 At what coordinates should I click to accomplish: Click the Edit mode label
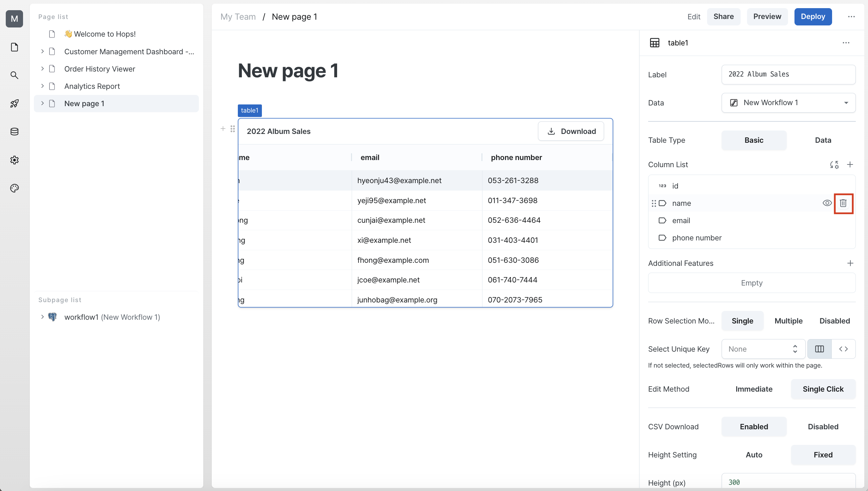point(694,17)
